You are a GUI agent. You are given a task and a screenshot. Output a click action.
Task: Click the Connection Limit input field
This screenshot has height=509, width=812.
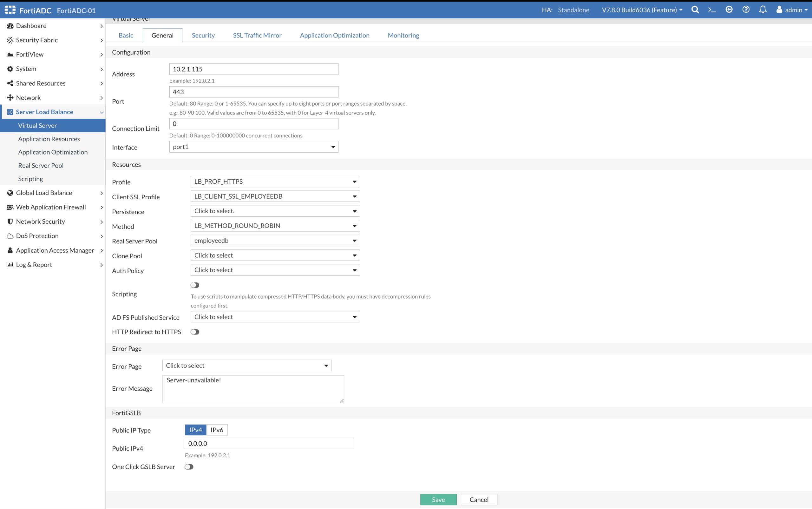(x=254, y=124)
